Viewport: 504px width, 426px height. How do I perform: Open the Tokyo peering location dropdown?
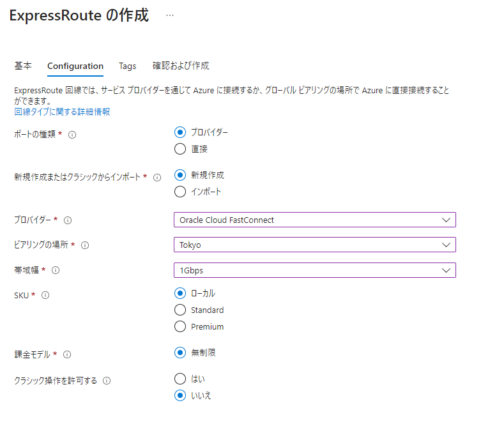pyautogui.click(x=315, y=245)
